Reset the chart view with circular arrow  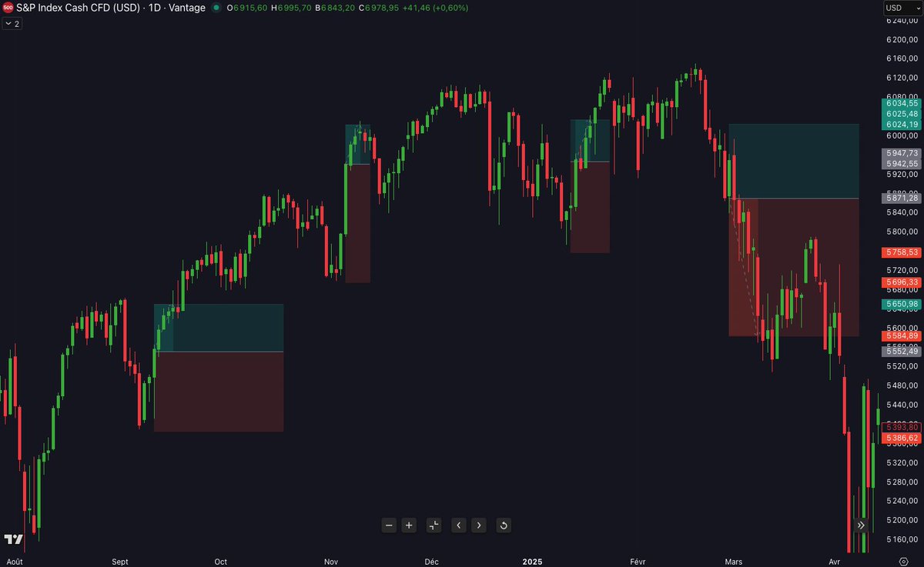504,525
